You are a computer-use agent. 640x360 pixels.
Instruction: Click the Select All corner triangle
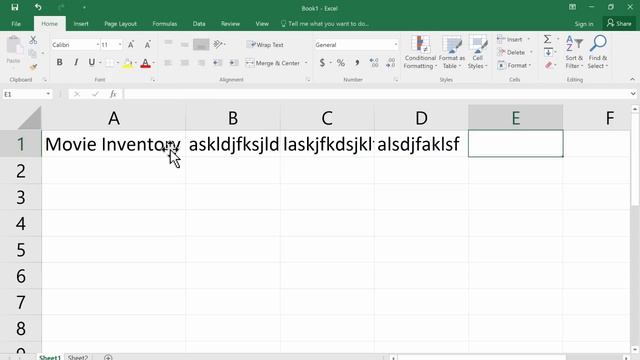pyautogui.click(x=29, y=118)
